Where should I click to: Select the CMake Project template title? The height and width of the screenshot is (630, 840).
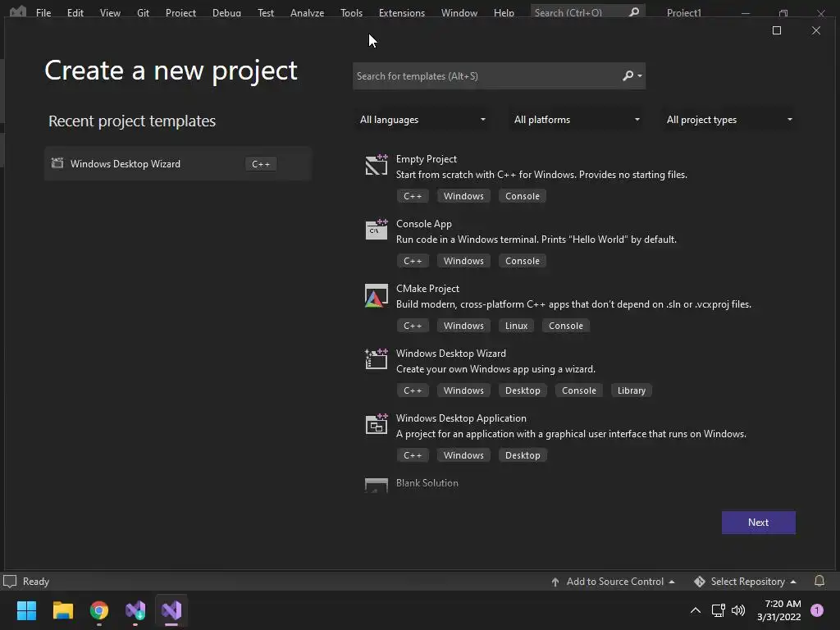coord(427,288)
